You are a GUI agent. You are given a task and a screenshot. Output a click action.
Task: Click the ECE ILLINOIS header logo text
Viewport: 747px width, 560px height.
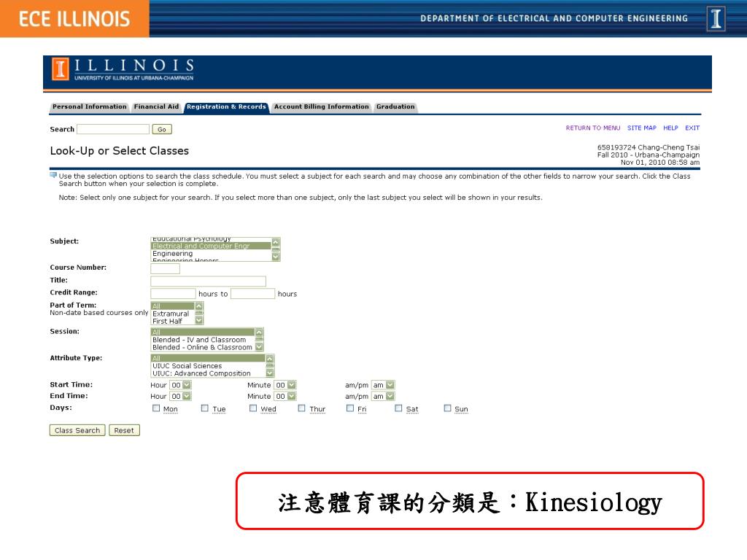[74, 19]
